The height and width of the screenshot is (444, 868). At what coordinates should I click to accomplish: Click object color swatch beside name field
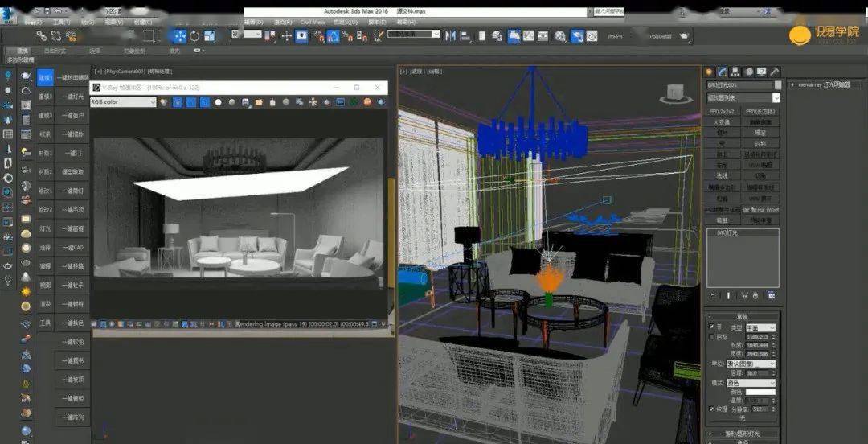coord(778,84)
